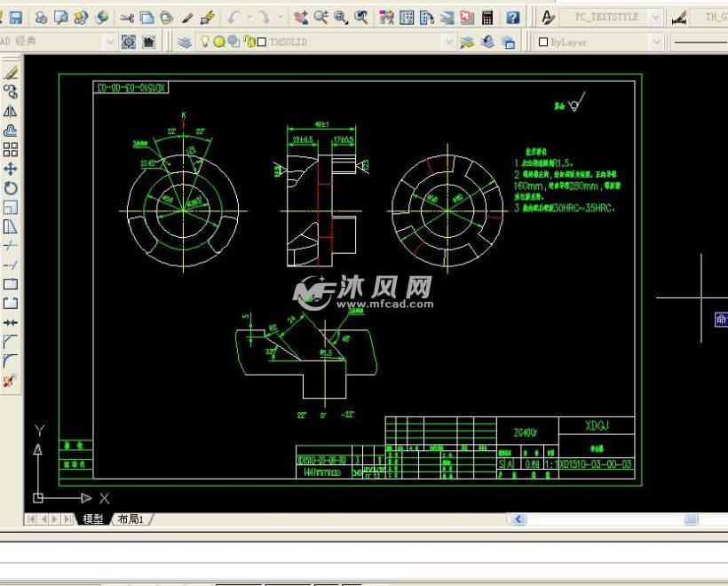This screenshot has width=728, height=586.
Task: Open the Properties palette icon
Action: click(x=386, y=18)
